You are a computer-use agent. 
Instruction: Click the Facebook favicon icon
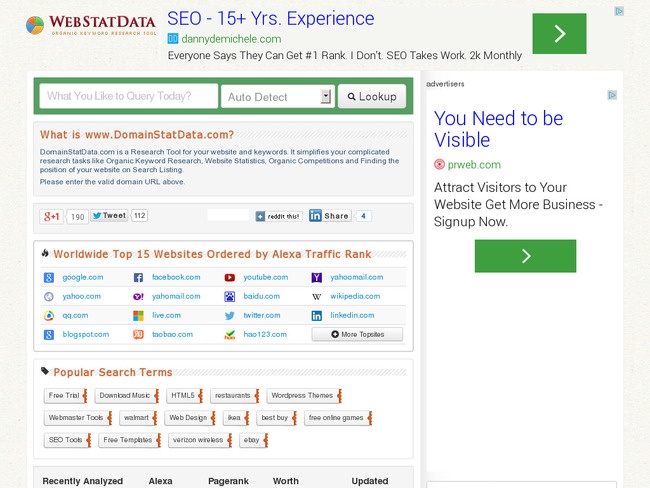pyautogui.click(x=138, y=277)
